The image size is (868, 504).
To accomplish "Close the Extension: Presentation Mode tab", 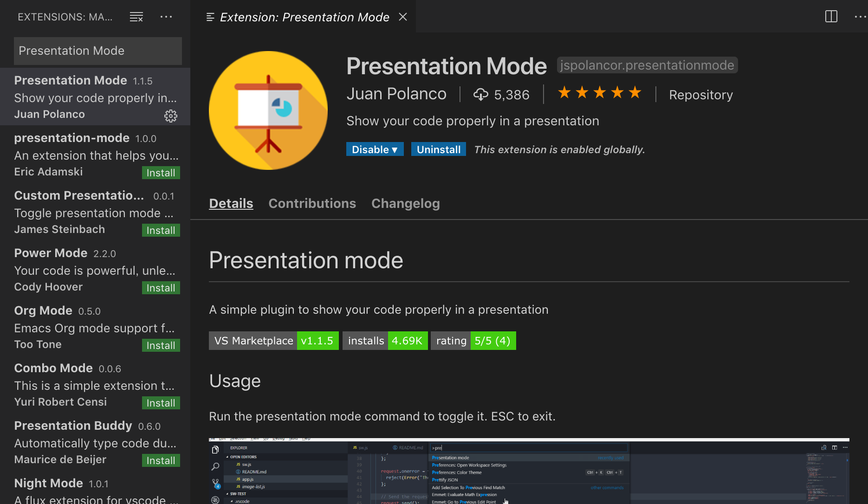I will (x=403, y=17).
